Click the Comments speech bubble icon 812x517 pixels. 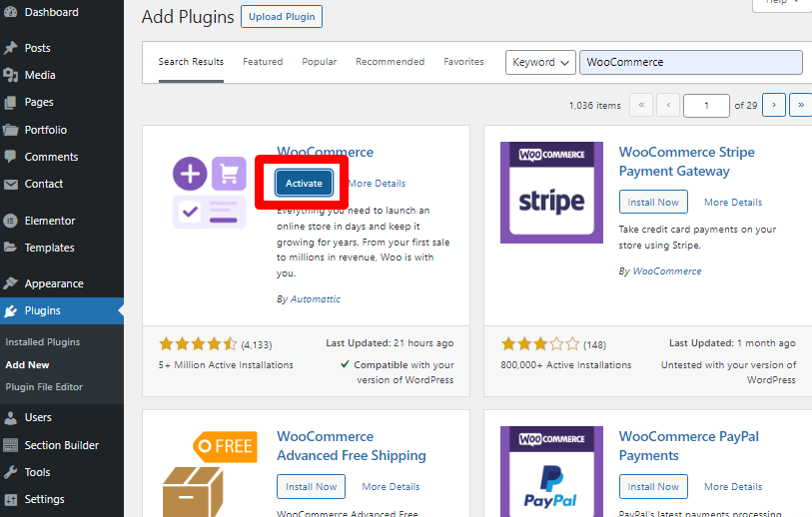click(10, 157)
